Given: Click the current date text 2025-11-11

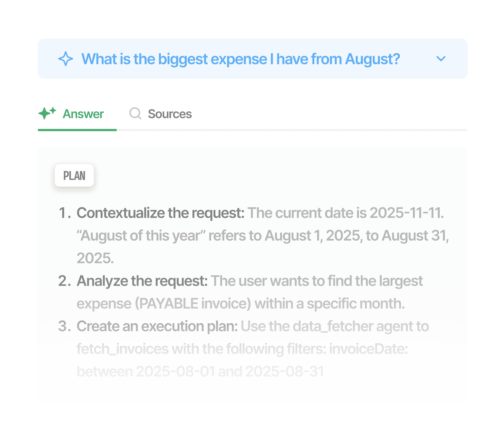Looking at the screenshot, I should pyautogui.click(x=406, y=213).
